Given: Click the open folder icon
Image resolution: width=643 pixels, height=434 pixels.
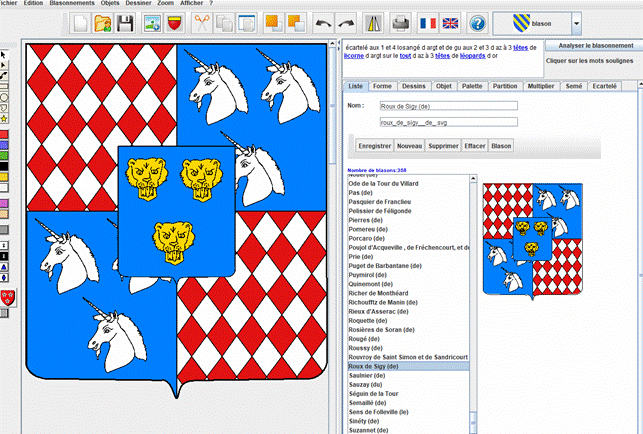Looking at the screenshot, I should click(103, 22).
